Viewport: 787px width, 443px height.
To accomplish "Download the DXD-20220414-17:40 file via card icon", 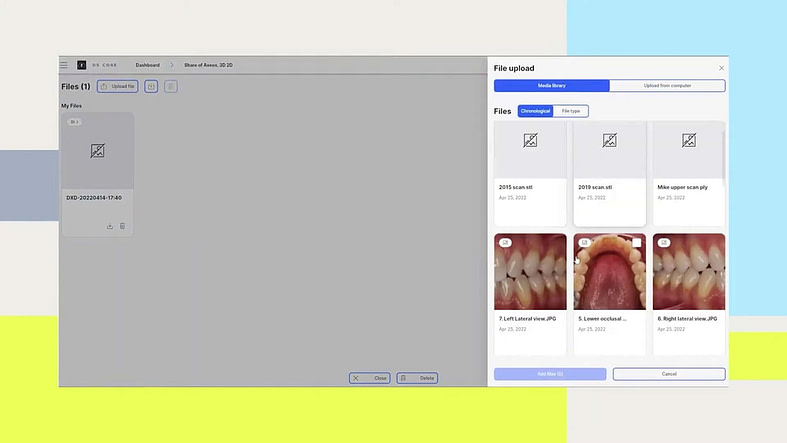I will (109, 226).
